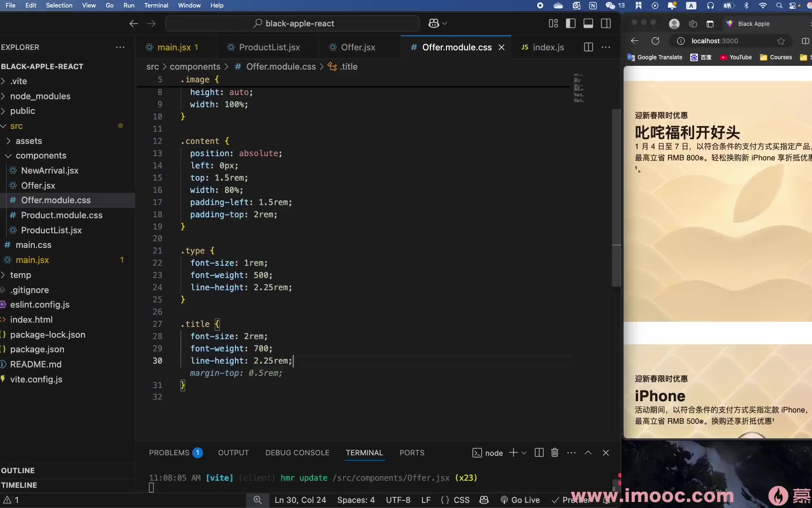Reload the localhost browser page

[656, 41]
